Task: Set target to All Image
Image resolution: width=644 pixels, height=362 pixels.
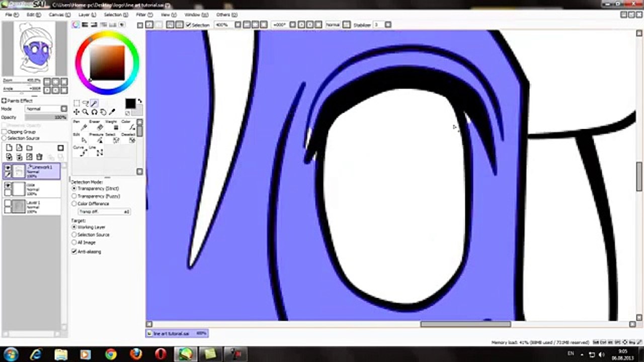Action: 74,242
